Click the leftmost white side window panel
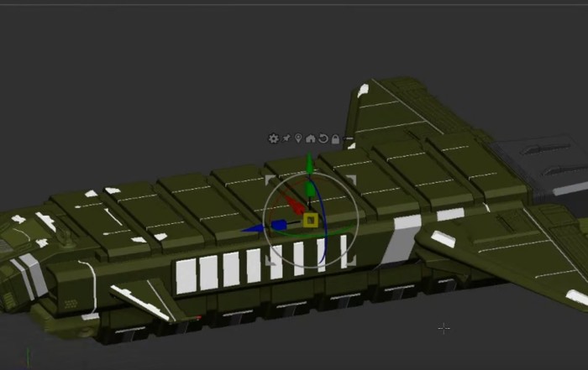This screenshot has height=370, width=588. click(x=185, y=276)
